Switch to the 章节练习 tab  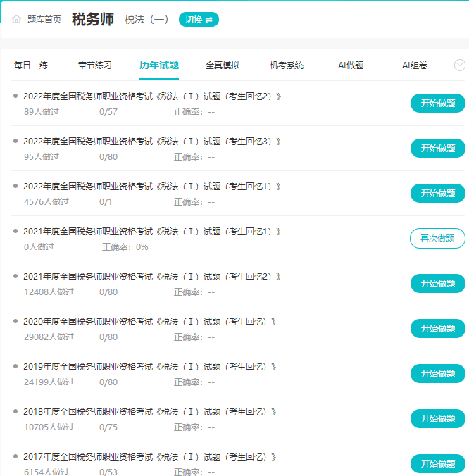tap(94, 65)
